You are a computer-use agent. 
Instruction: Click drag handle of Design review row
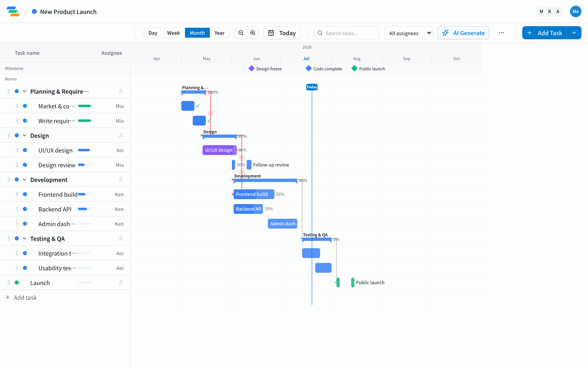(17, 165)
